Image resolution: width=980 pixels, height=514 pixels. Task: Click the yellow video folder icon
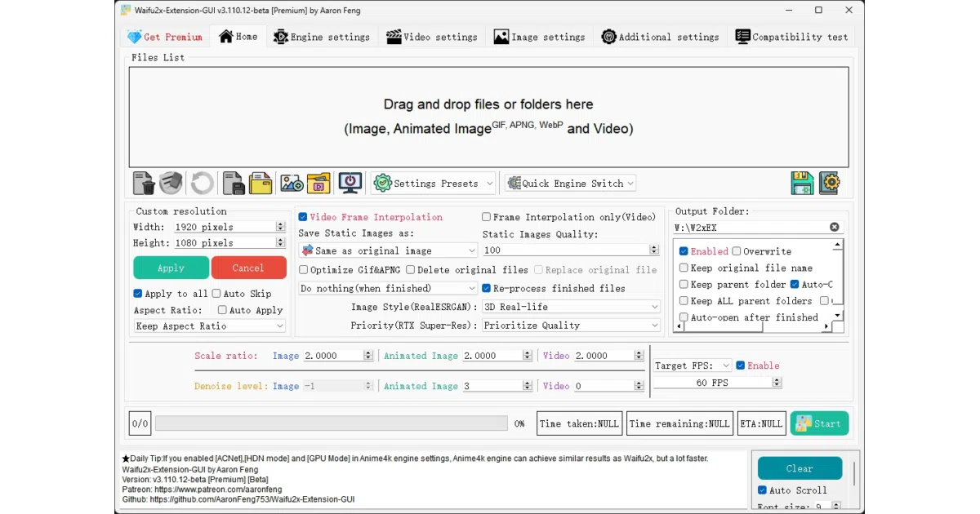[318, 183]
